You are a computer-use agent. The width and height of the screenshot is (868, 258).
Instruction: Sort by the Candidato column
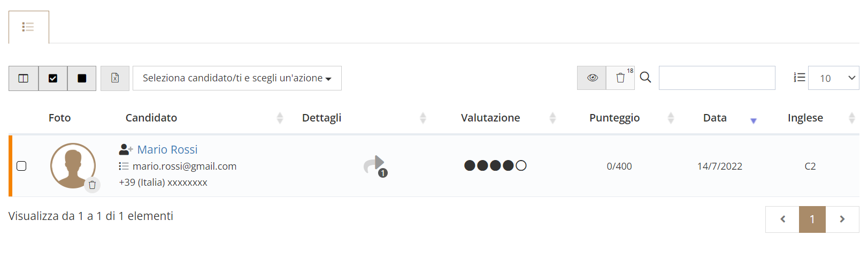[280, 118]
